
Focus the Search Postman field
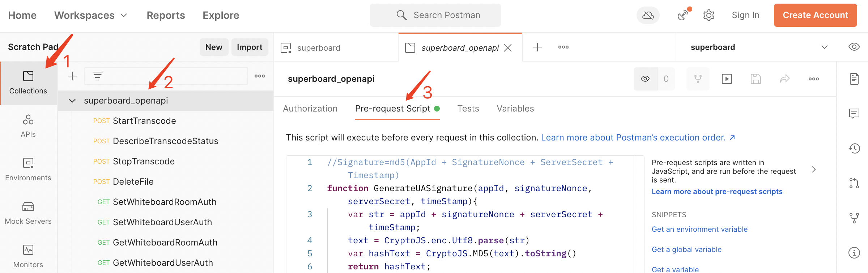pyautogui.click(x=435, y=15)
